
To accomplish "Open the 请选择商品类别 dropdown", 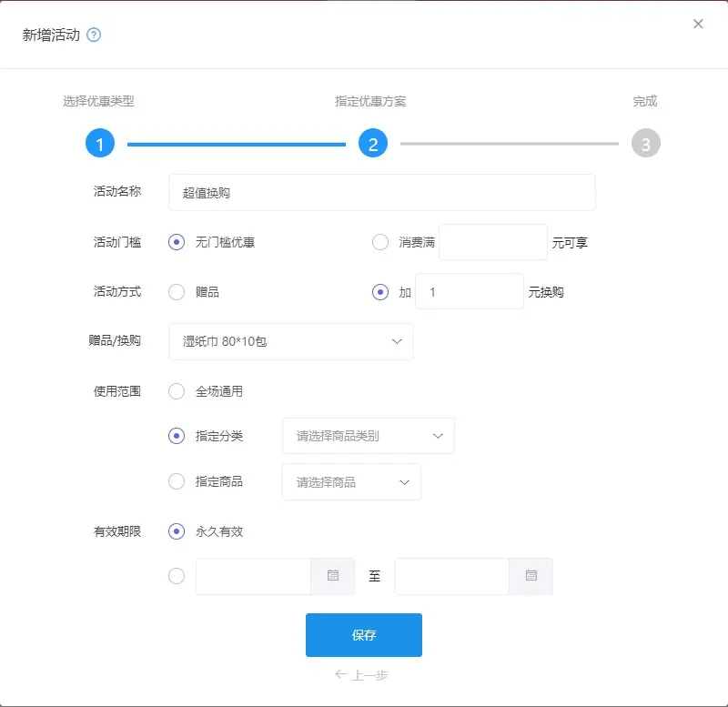I will pos(369,436).
